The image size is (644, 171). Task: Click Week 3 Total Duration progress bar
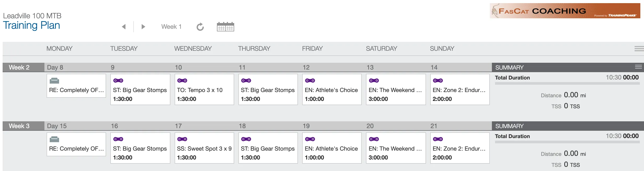coord(567,142)
